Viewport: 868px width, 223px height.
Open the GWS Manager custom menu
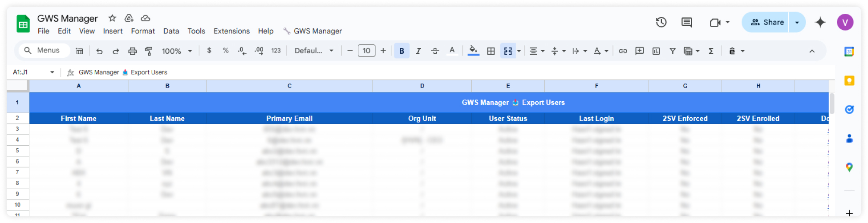tap(313, 31)
